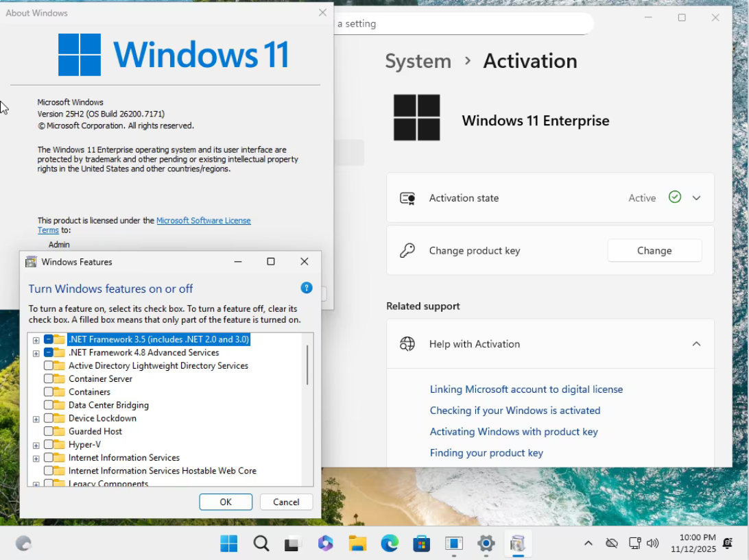Open the Start menu
This screenshot has width=749, height=560.
click(x=228, y=544)
